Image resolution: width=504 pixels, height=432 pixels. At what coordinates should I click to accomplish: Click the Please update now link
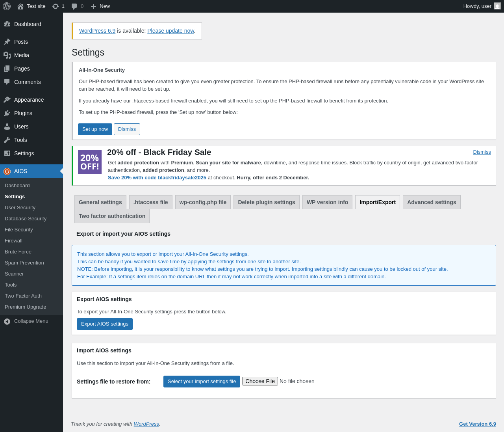[x=170, y=31]
